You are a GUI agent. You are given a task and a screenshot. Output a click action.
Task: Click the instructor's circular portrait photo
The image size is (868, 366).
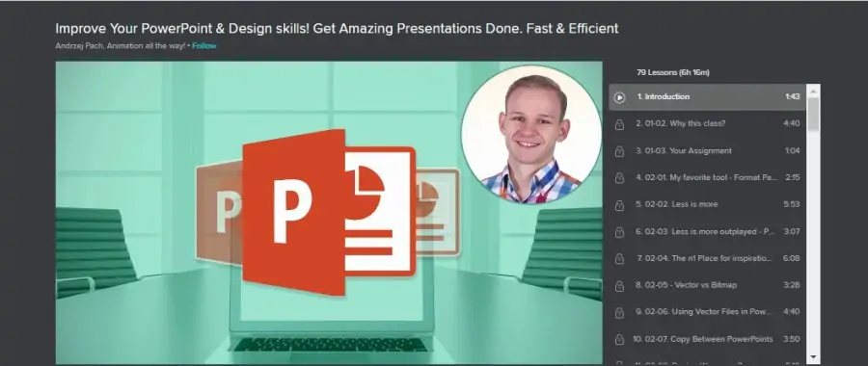[x=532, y=135]
